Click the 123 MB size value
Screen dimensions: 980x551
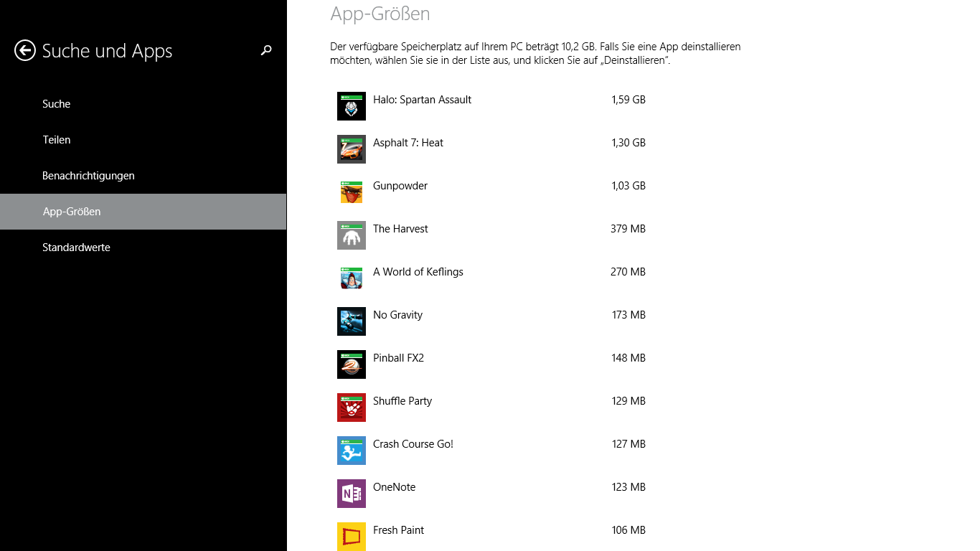tap(628, 487)
